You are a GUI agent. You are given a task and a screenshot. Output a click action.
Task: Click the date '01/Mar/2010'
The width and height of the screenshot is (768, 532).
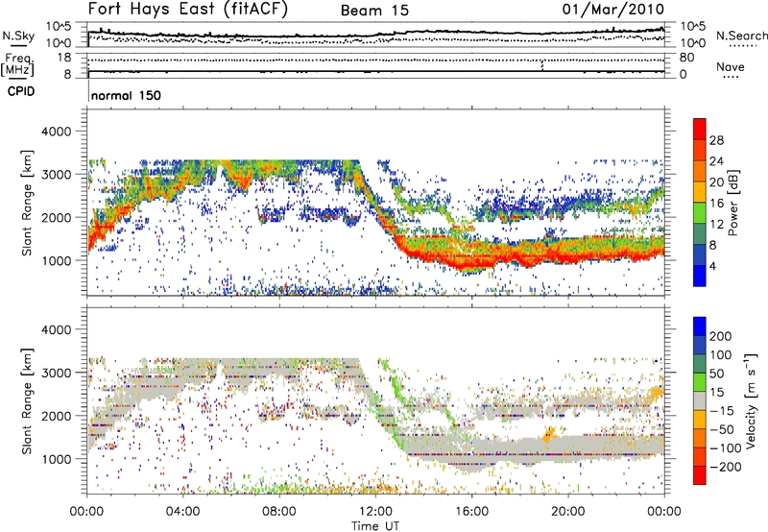613,9
